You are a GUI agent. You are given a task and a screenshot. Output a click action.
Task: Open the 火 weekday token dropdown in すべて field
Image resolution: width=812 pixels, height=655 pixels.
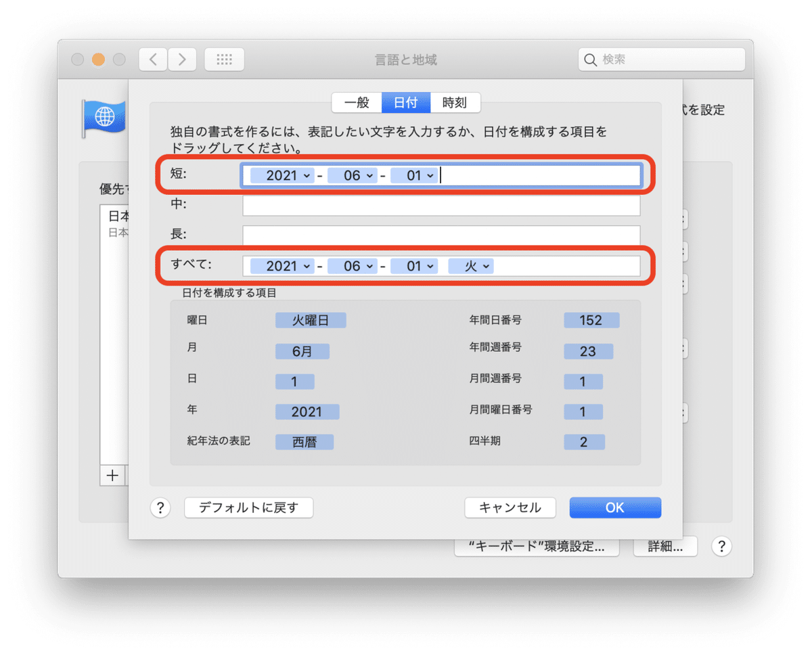click(x=471, y=266)
